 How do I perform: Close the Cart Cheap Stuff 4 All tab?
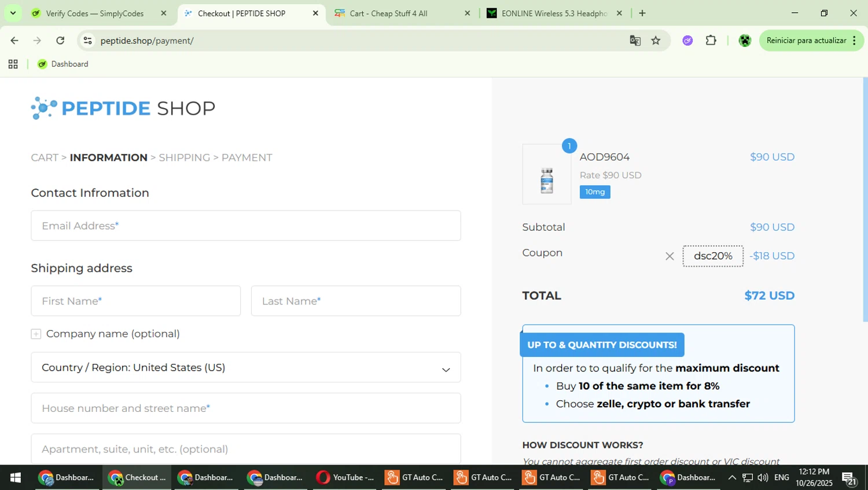[468, 13]
